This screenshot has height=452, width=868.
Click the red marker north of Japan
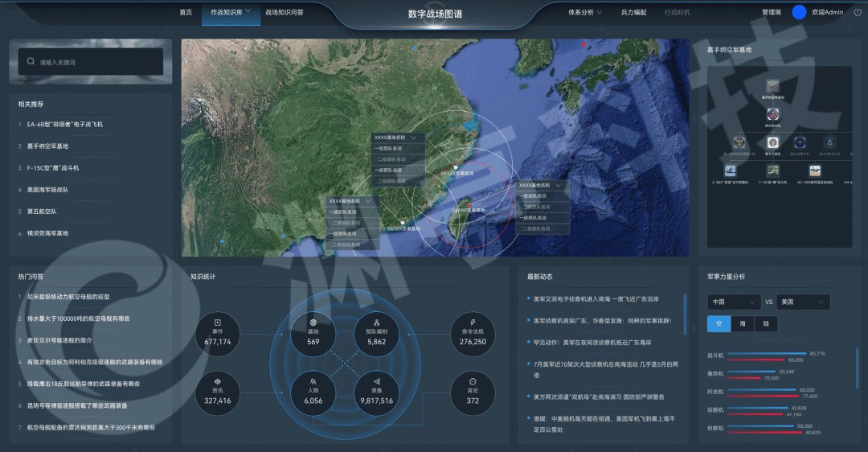tap(583, 43)
